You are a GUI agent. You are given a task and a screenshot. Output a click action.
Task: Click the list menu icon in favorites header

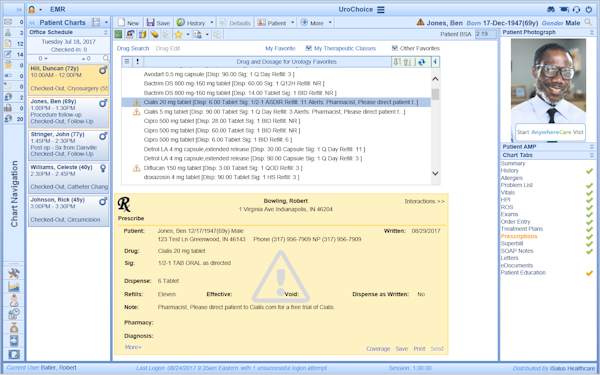coord(127,62)
